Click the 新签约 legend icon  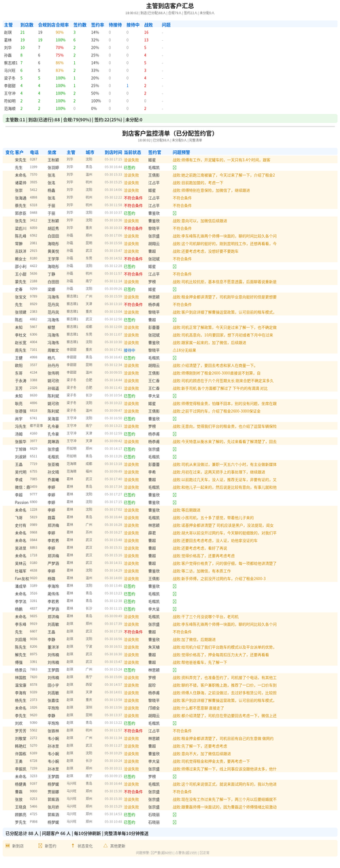tap(39, 846)
